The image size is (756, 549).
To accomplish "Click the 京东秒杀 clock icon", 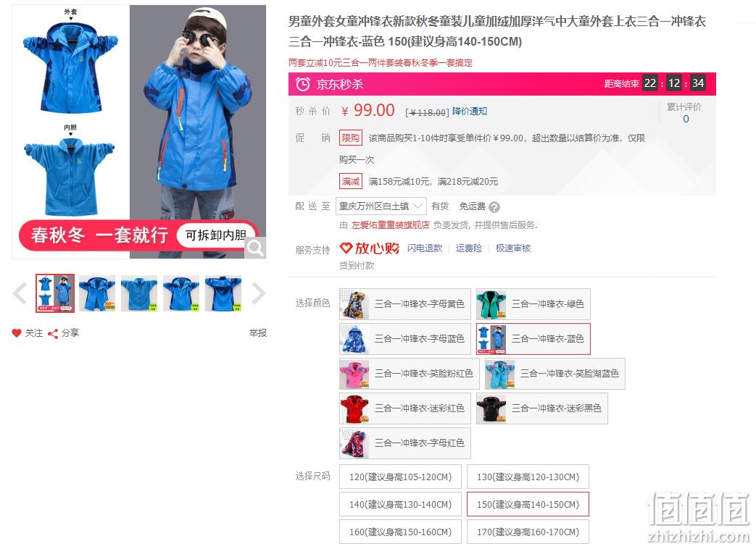I will tap(303, 84).
